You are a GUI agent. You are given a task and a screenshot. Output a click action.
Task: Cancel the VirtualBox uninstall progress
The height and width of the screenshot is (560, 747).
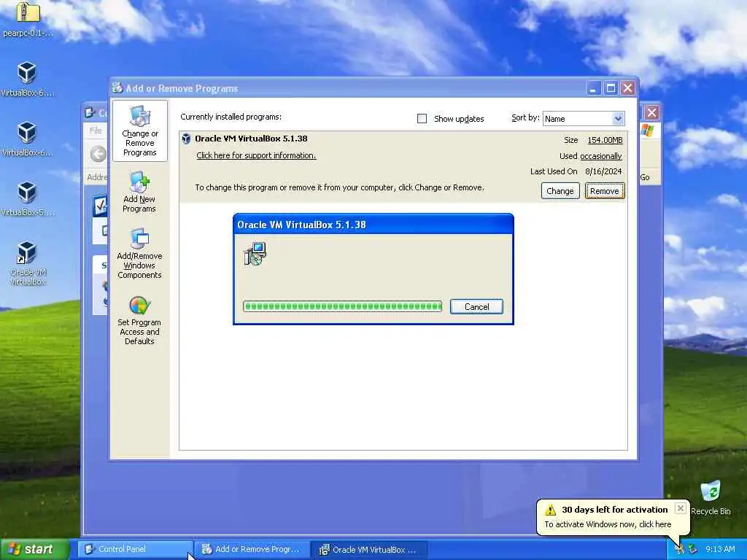[476, 307]
